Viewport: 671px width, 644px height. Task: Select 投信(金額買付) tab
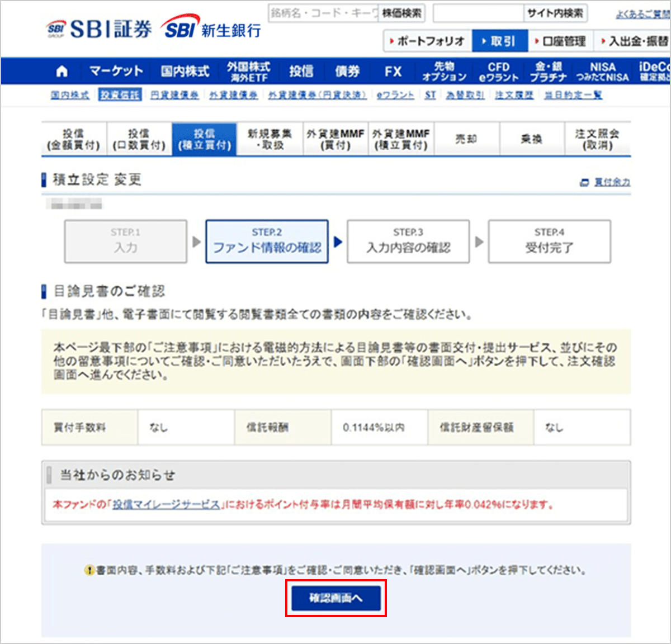click(73, 139)
